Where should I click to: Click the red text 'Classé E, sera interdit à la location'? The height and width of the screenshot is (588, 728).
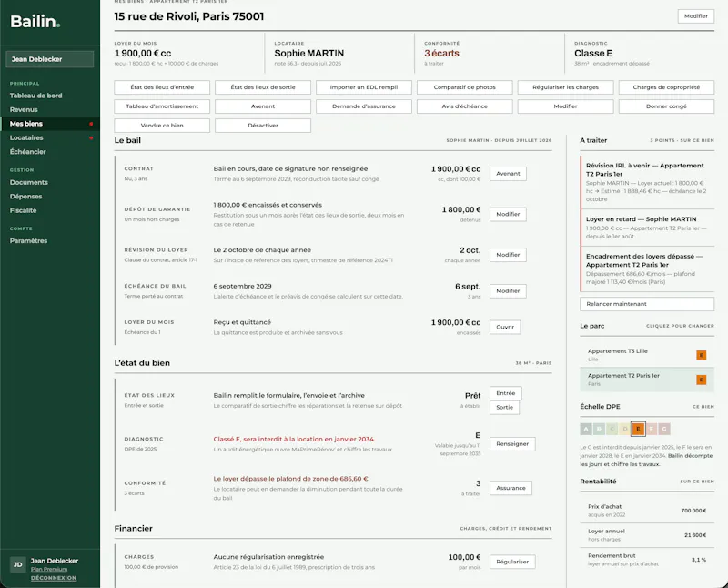293,439
